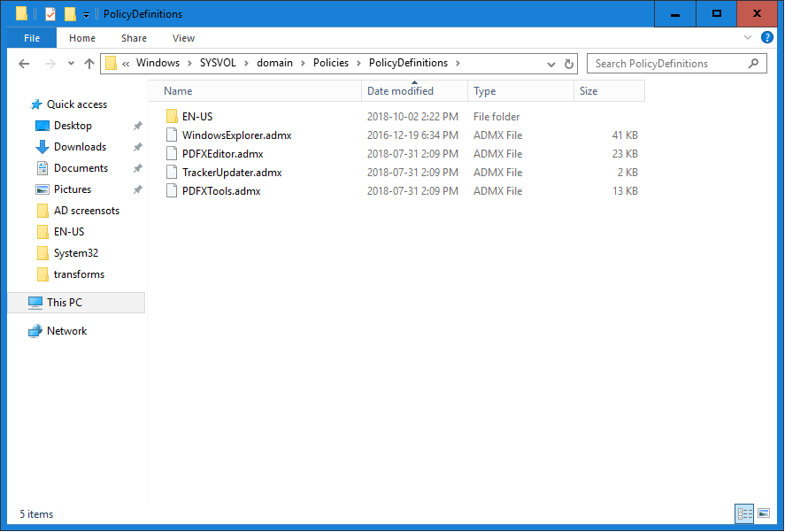Switch to the View ribbon tab

pos(183,38)
